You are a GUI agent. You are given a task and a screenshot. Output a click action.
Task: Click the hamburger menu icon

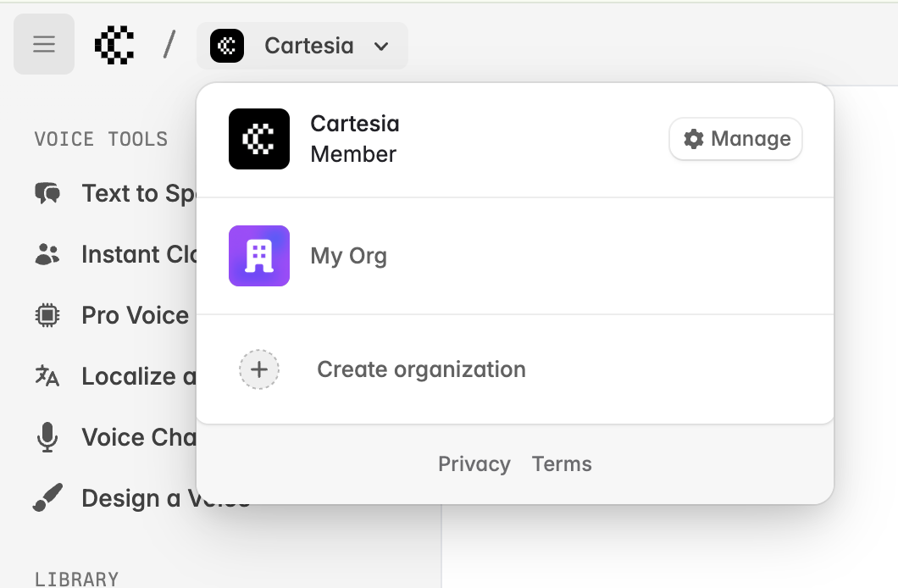(44, 44)
